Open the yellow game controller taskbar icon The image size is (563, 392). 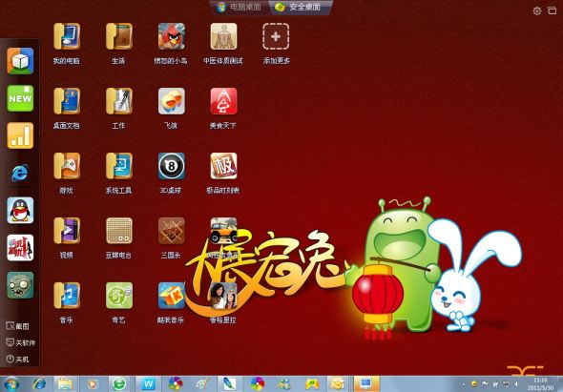pos(312,384)
